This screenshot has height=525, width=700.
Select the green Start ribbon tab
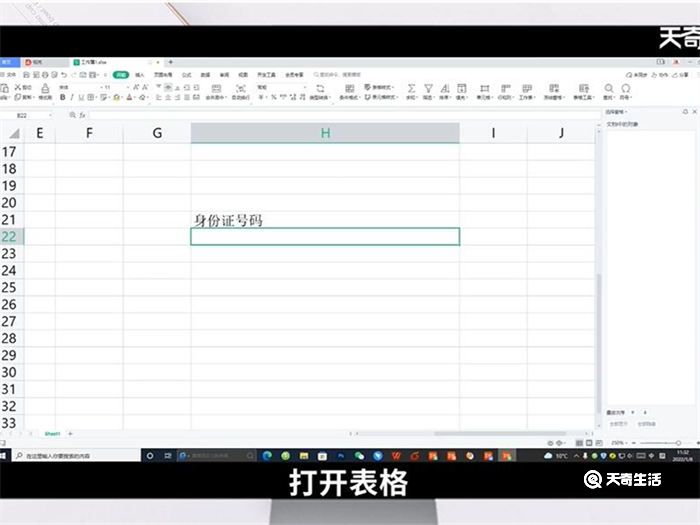coord(121,75)
